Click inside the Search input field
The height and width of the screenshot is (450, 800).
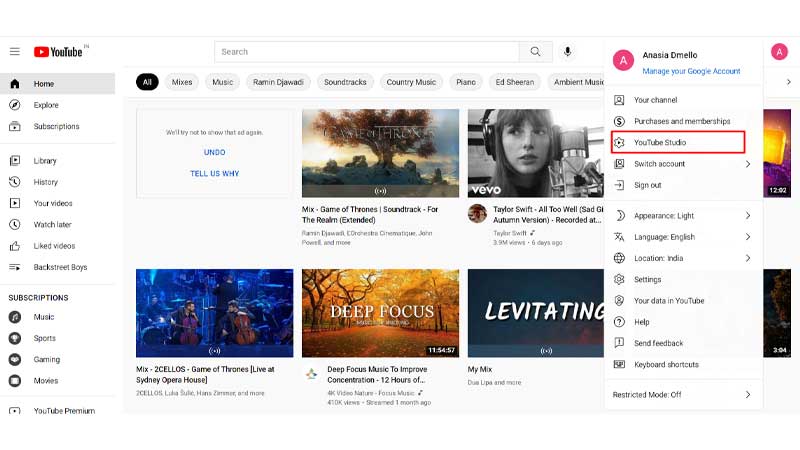367,52
